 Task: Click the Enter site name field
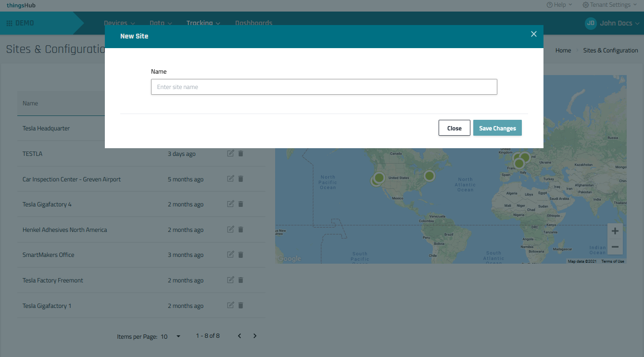pyautogui.click(x=324, y=87)
